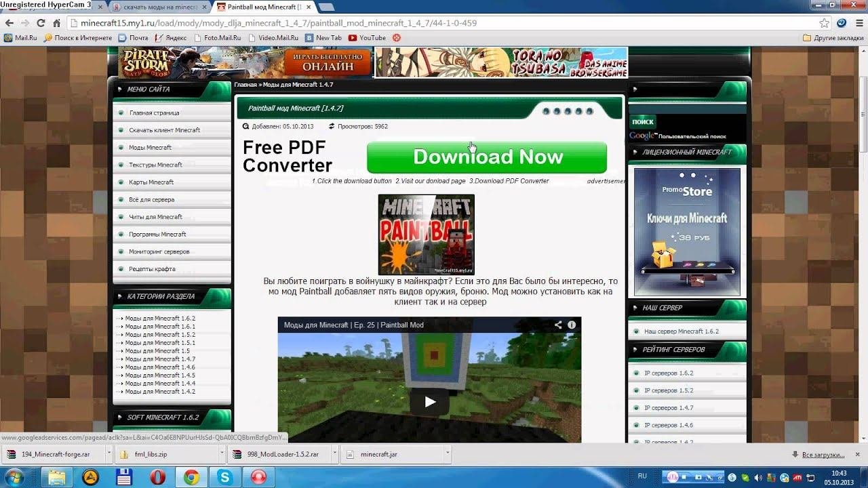
Task: Close the downloads bar
Action: tap(859, 453)
